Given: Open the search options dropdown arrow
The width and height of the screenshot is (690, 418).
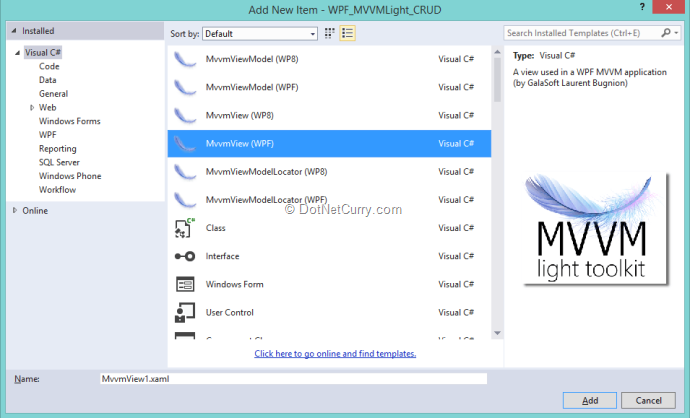Looking at the screenshot, I should pos(676,33).
